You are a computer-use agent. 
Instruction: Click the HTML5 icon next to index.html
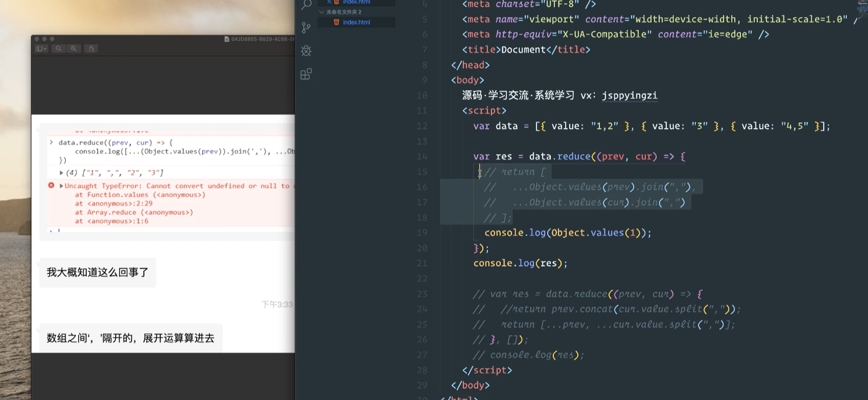pyautogui.click(x=336, y=22)
